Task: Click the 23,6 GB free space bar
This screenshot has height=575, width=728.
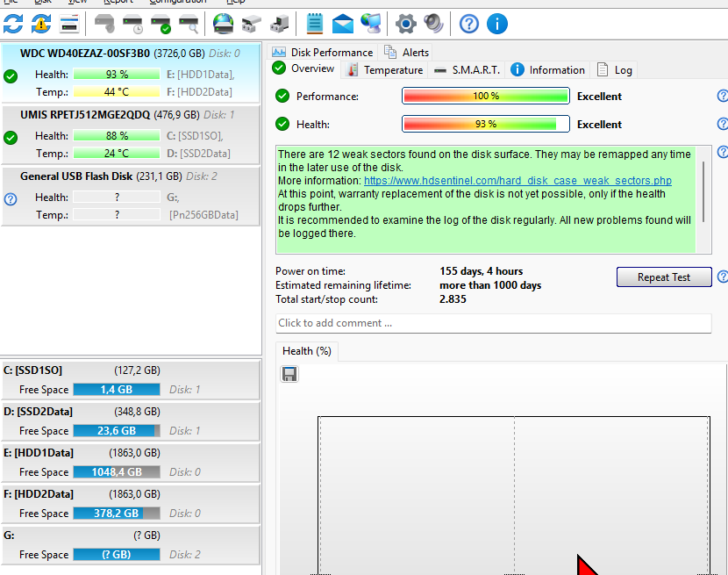Action: (117, 431)
